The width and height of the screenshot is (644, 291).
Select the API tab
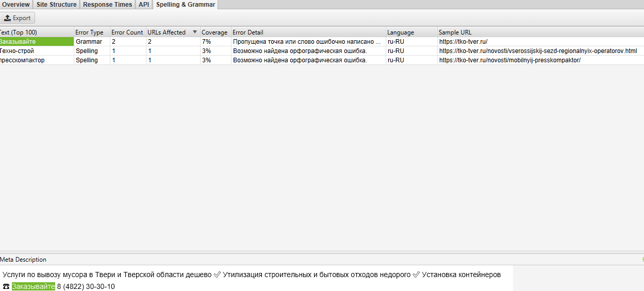(x=144, y=5)
